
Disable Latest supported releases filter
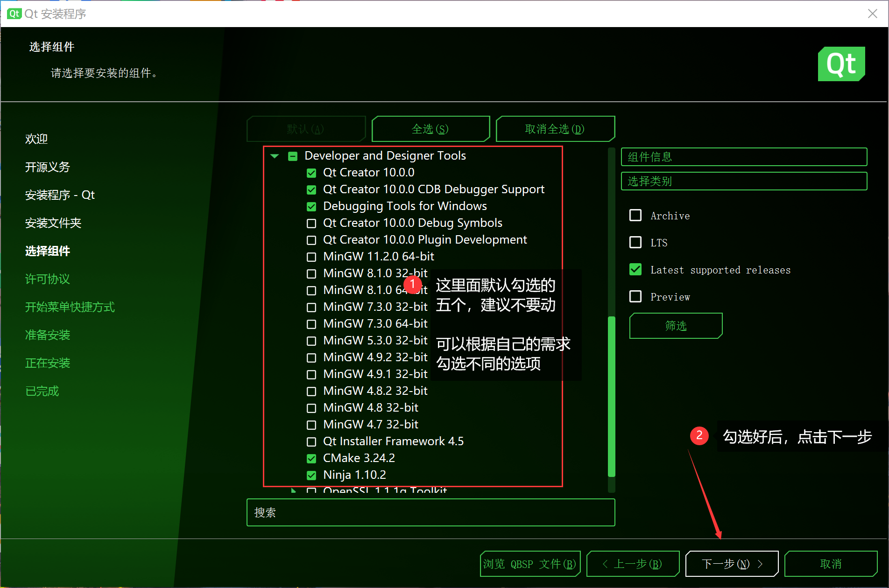point(635,269)
